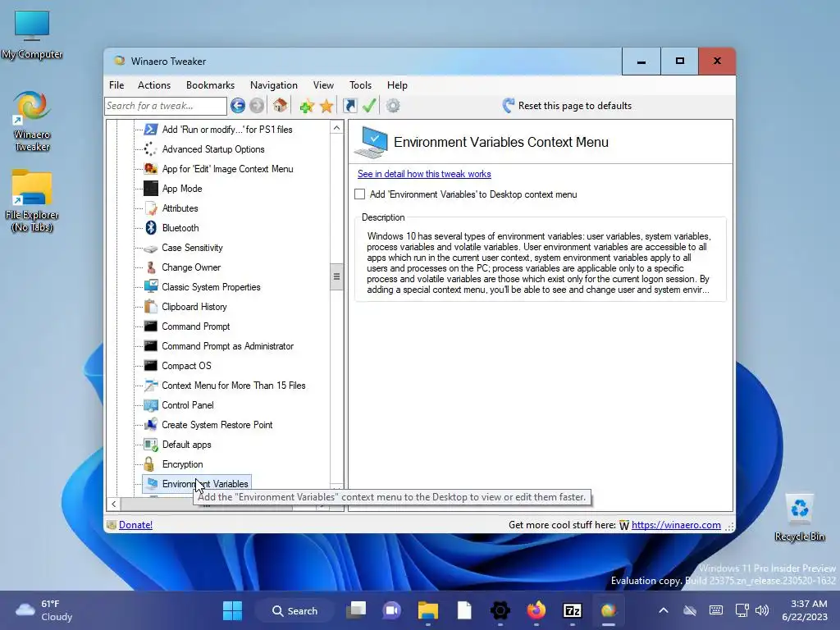Click the volume icon in system tray
Image resolution: width=840 pixels, height=630 pixels.
762,610
